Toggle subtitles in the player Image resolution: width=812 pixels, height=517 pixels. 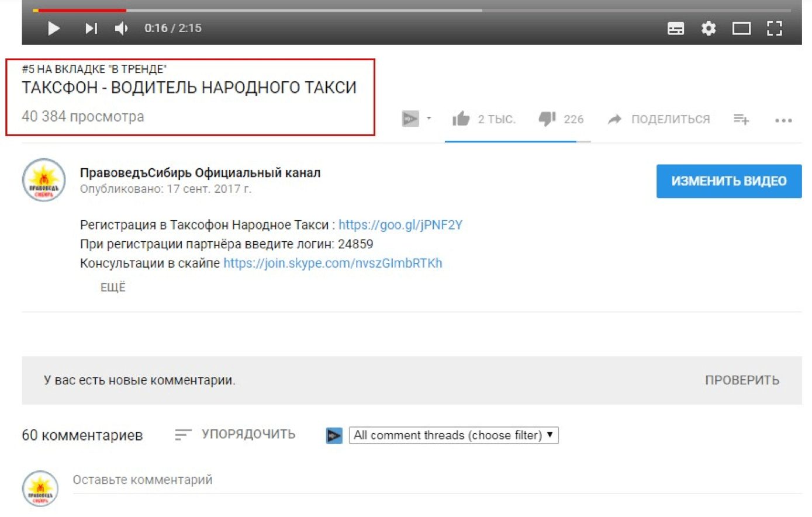point(676,28)
